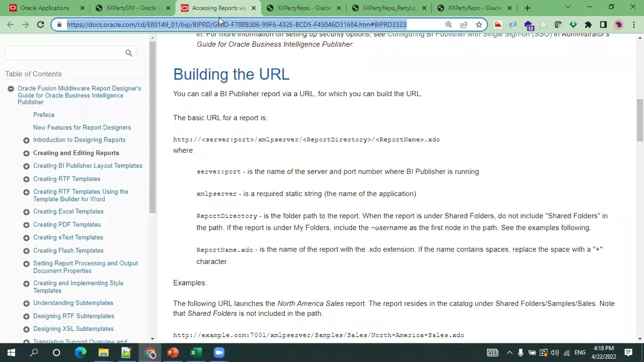
Task: Click the browser address bar URL
Action: [x=236, y=25]
